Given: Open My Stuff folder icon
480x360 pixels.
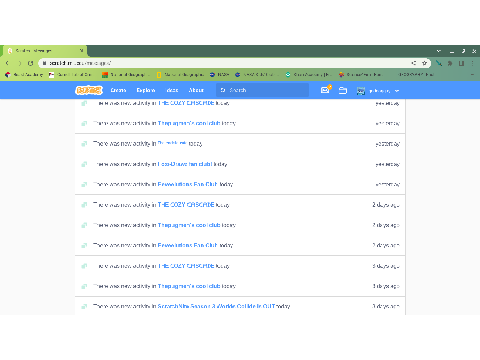Looking at the screenshot, I should pos(343,90).
